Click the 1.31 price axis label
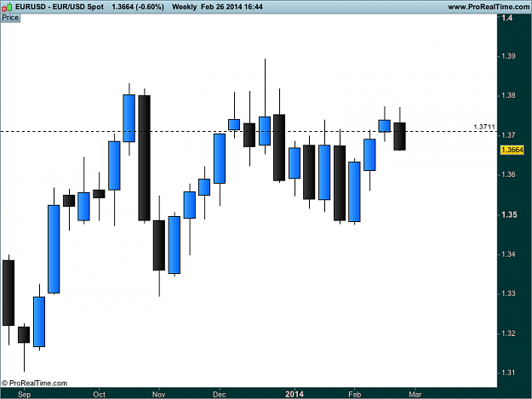 click(508, 373)
